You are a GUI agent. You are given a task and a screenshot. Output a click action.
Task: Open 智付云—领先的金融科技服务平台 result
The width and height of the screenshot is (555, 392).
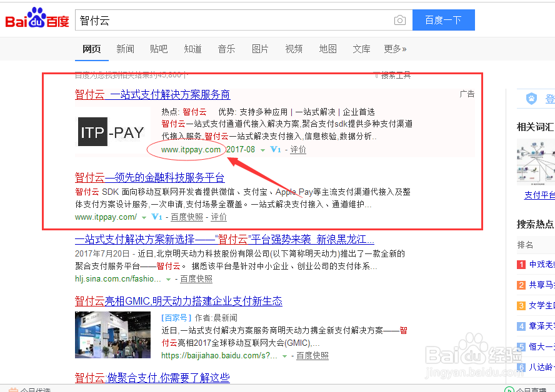150,177
